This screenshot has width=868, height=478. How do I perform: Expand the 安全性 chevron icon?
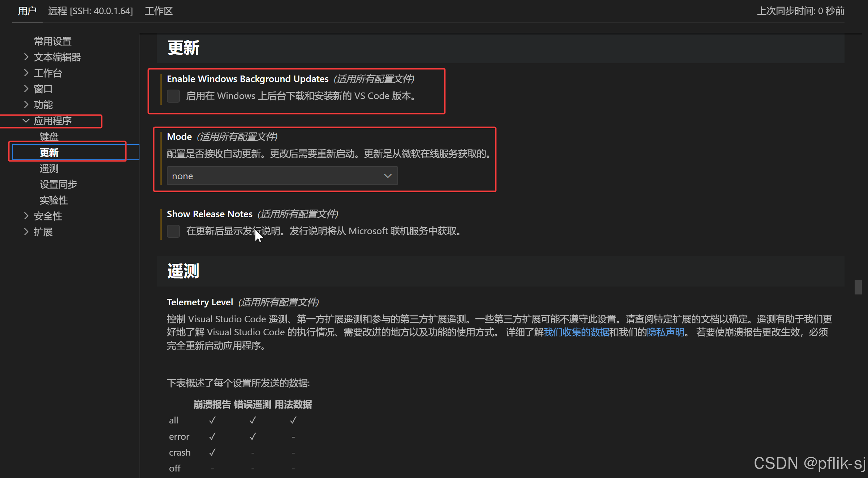(x=26, y=216)
